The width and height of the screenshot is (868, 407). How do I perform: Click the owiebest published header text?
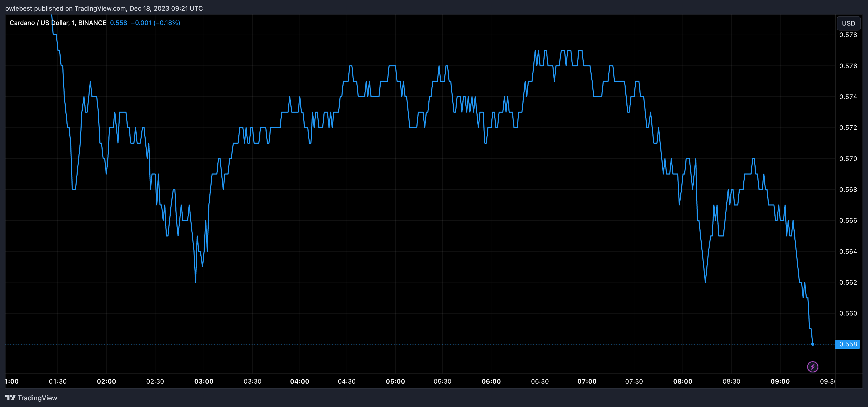click(104, 8)
